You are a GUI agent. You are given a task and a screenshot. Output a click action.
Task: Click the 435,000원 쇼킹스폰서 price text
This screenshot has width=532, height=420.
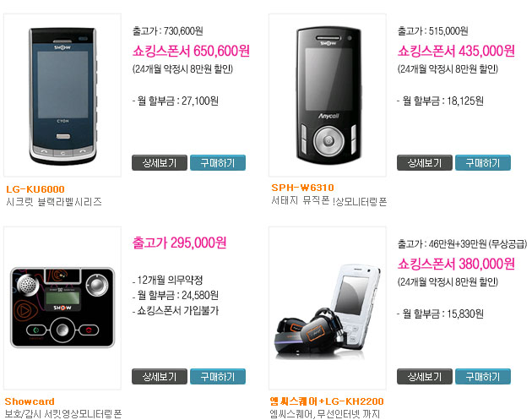[x=456, y=51]
